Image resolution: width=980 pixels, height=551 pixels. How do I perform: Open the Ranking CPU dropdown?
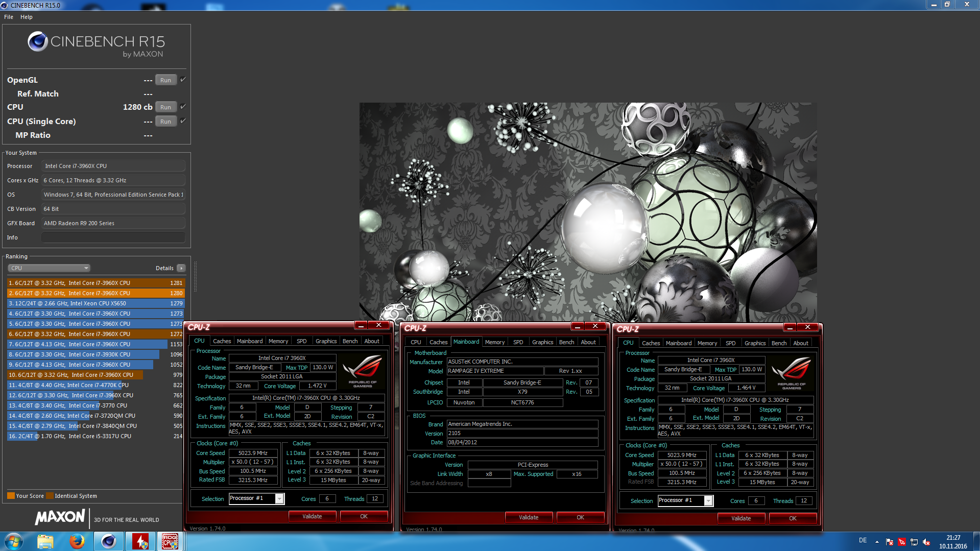49,268
